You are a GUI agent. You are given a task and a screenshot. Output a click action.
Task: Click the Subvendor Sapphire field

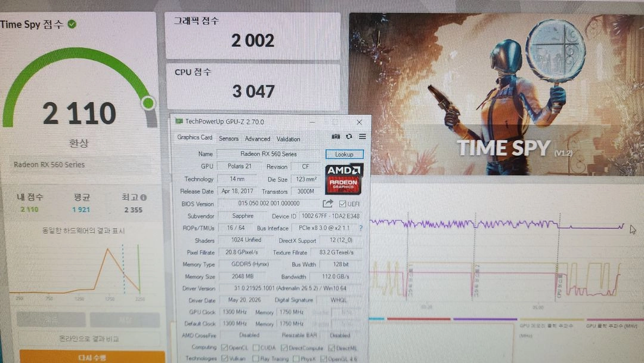point(243,216)
